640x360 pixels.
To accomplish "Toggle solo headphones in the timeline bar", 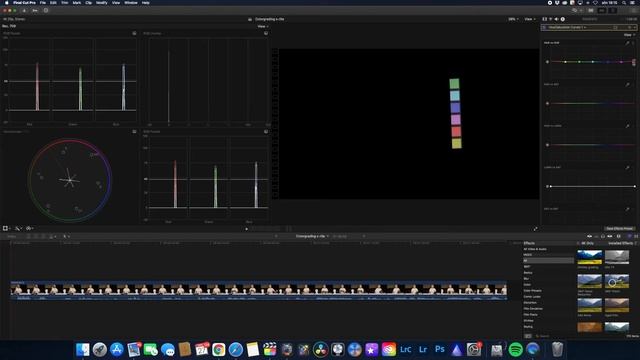I will tap(603, 236).
